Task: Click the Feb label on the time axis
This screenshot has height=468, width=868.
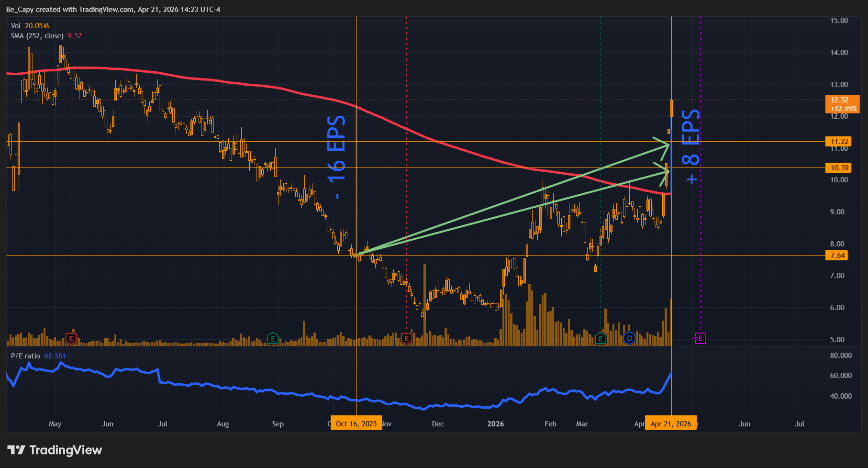Action: tap(551, 424)
